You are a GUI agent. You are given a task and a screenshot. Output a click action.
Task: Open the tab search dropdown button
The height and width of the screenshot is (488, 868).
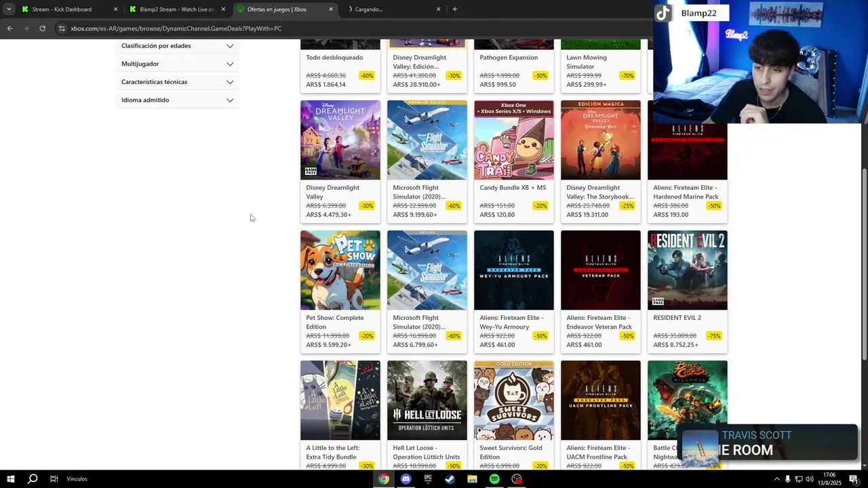[9, 9]
